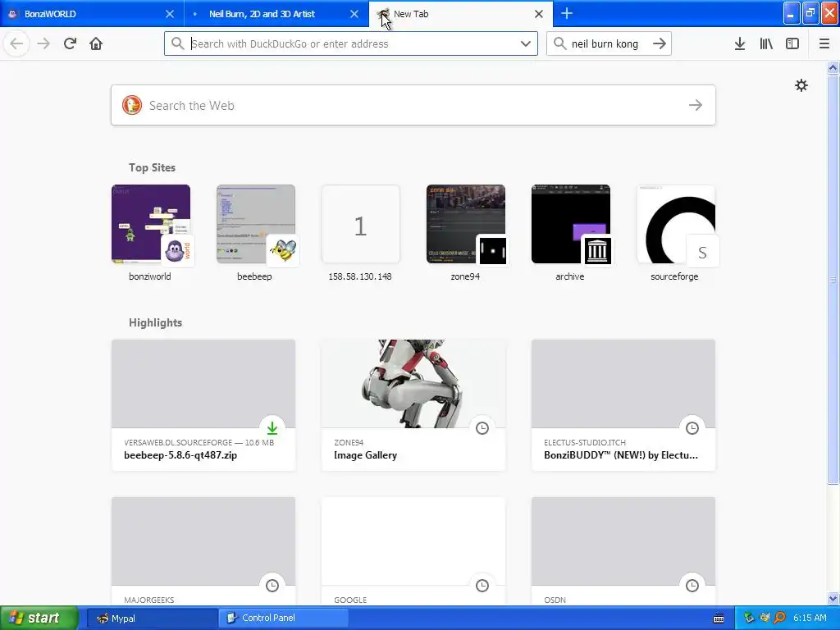Open a new tab with plus button
Image resolution: width=840 pixels, height=630 pixels.
tap(566, 13)
